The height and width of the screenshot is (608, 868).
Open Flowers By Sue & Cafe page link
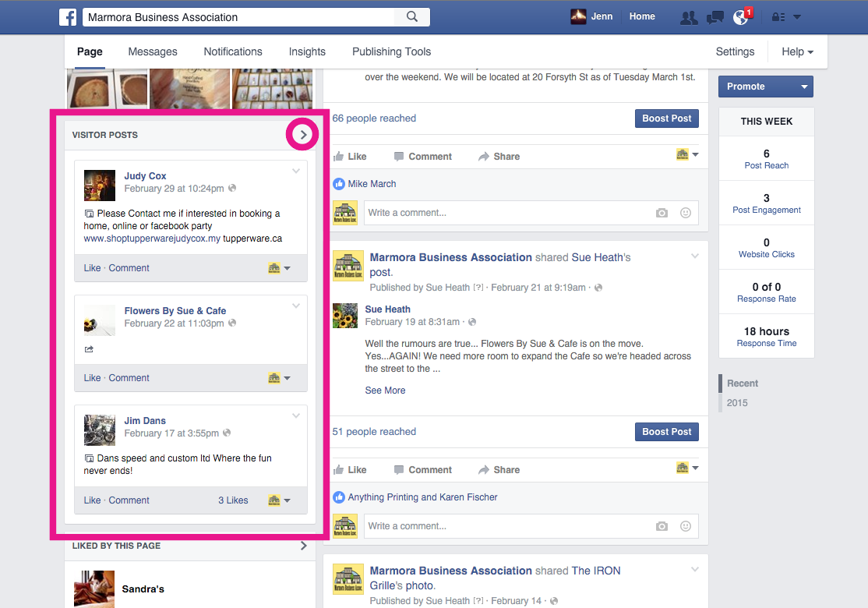pos(175,311)
